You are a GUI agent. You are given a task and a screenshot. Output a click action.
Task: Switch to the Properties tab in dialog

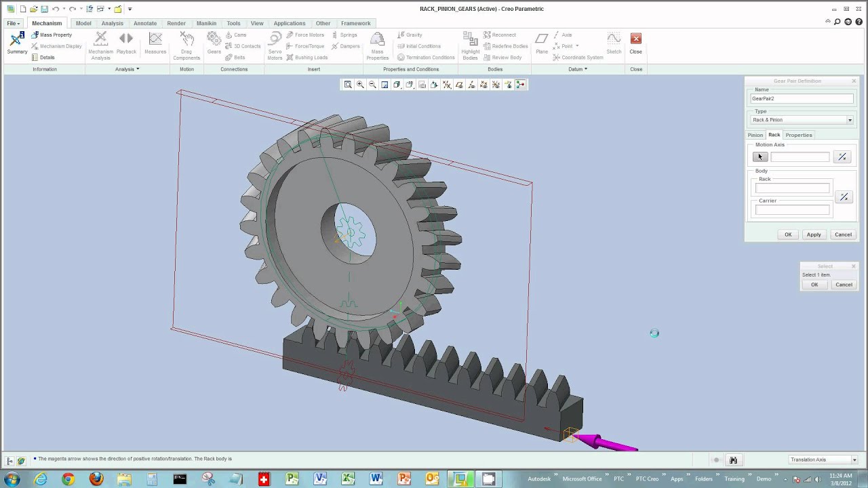click(799, 135)
